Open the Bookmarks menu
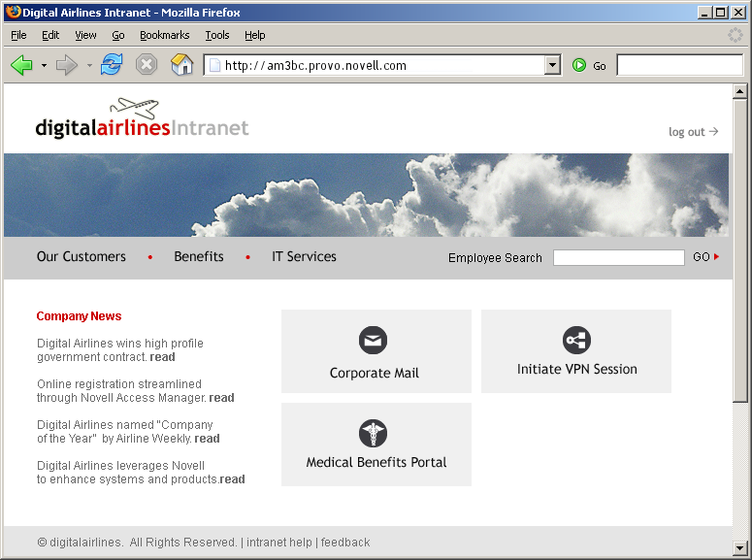Screen dimensions: 752x560 click(165, 35)
